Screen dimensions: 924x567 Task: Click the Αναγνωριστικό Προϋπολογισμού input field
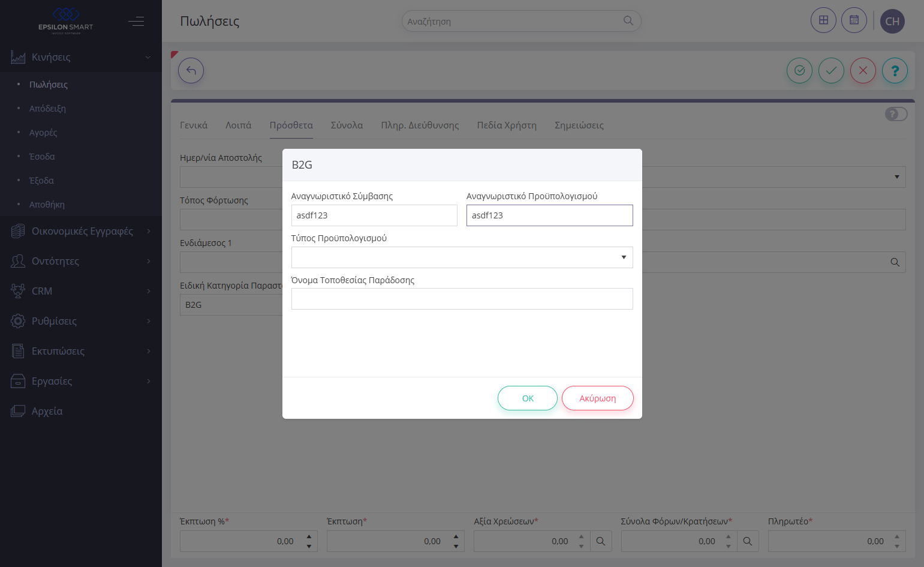click(549, 215)
